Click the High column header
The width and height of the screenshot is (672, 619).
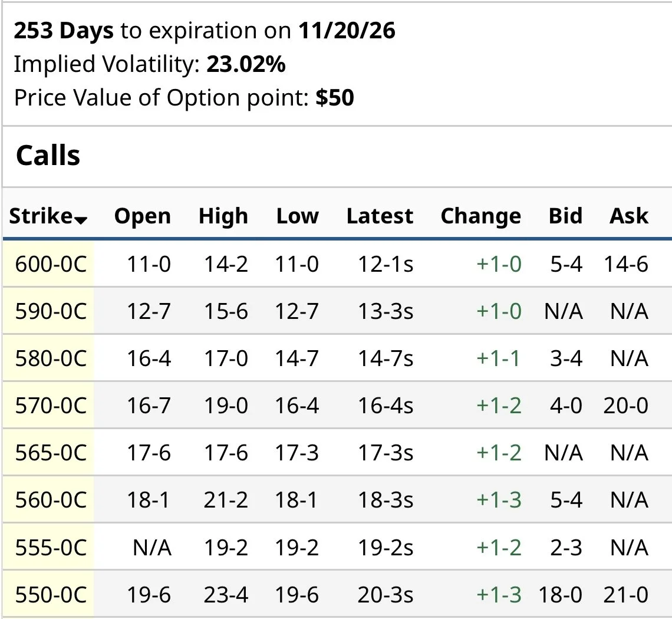[223, 216]
